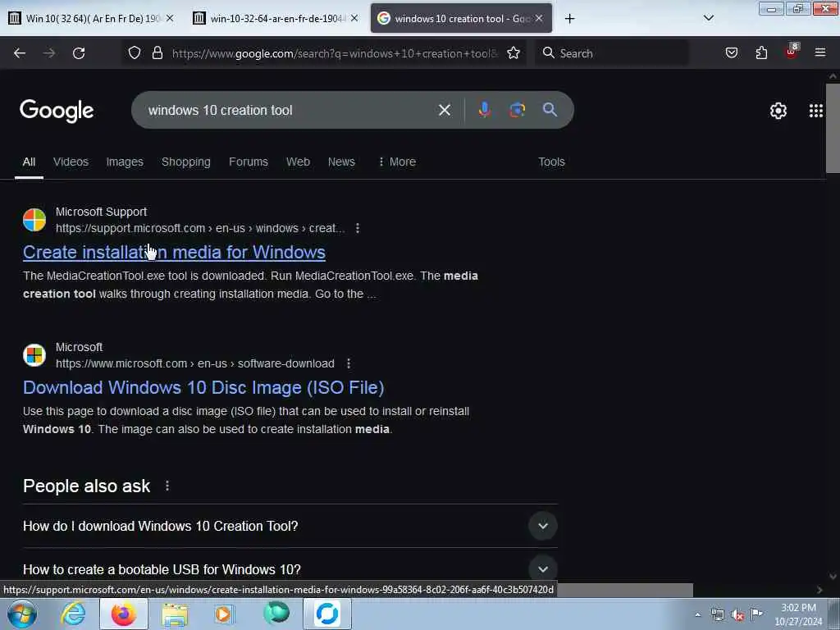Click the Google logo
This screenshot has width=840, height=630.
(x=57, y=111)
